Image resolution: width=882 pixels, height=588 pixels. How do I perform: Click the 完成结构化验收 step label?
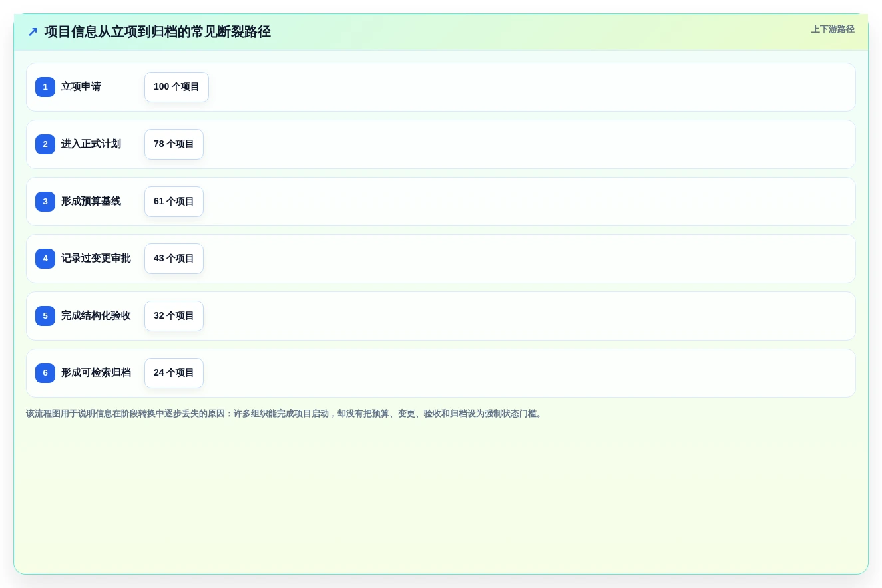click(x=96, y=316)
